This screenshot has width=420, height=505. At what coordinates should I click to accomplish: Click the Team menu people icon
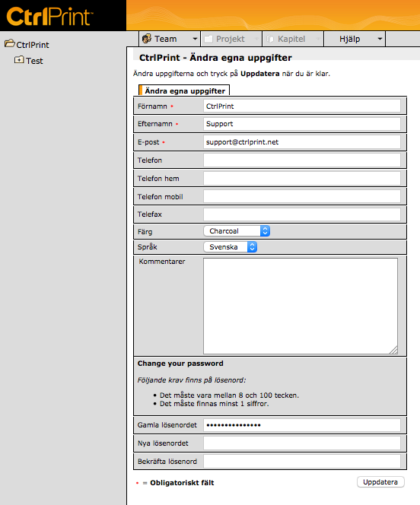point(147,39)
